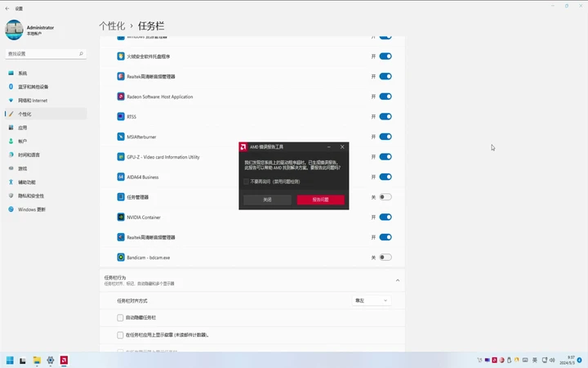The width and height of the screenshot is (588, 368).
Task: Click AMD logo in the error dialog title
Action: pyautogui.click(x=243, y=147)
